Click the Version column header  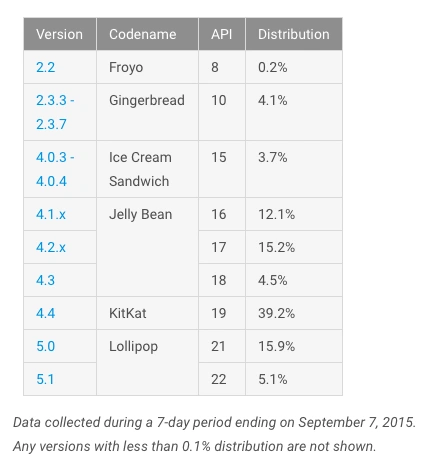pos(60,34)
